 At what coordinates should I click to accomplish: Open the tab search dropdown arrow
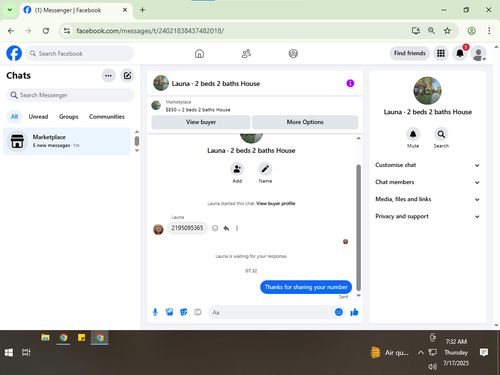[10, 10]
